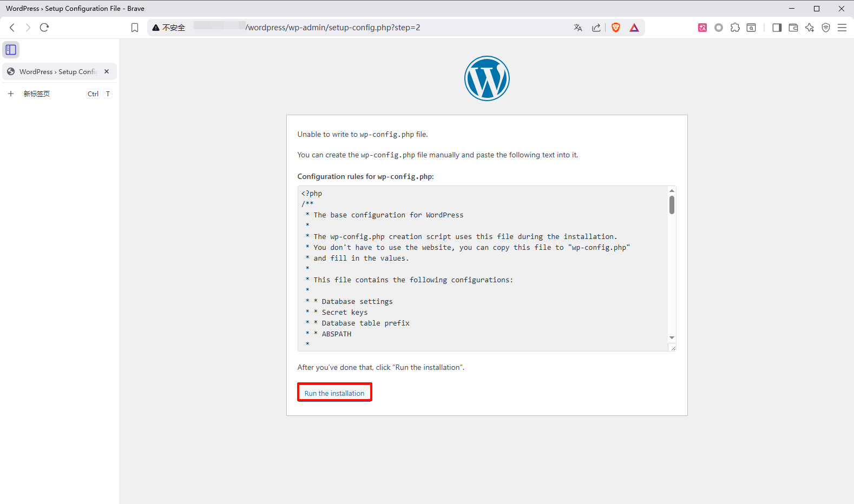Open the Extensions puzzle-piece menu
This screenshot has height=504, width=854.
[x=735, y=28]
